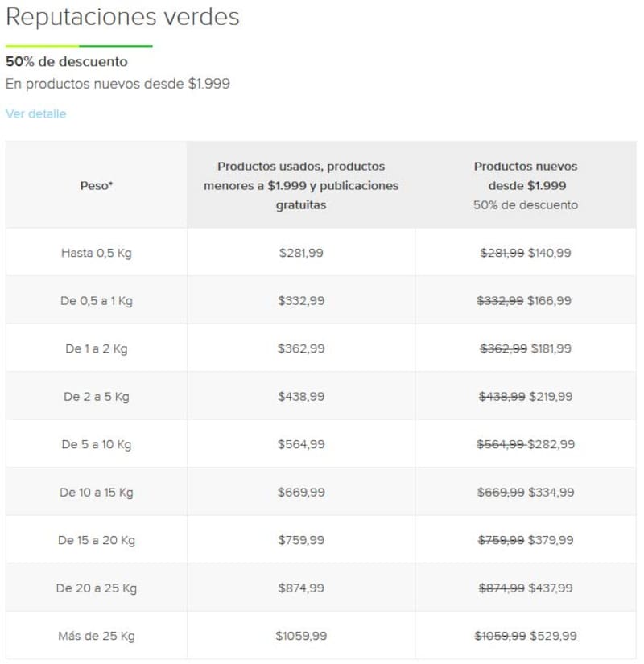
Task: Click the 'Más de 25 Kg' row label
Action: coord(97,636)
